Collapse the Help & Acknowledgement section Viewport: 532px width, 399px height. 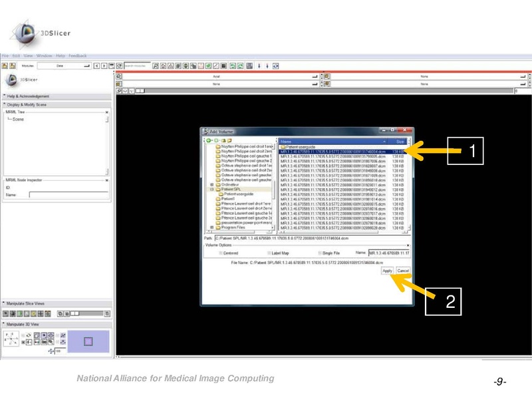[x=57, y=96]
